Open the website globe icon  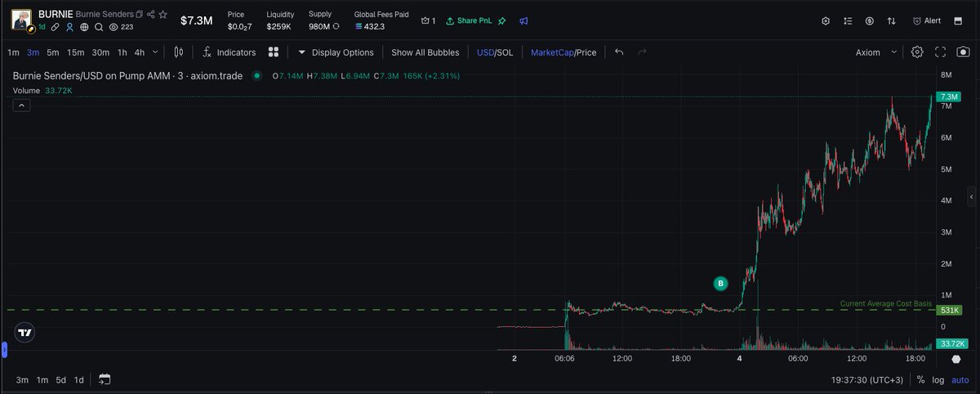(84, 27)
